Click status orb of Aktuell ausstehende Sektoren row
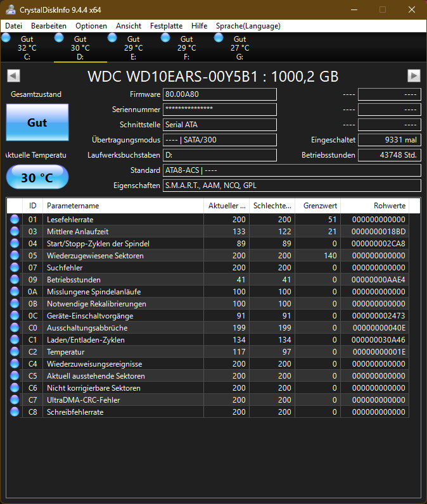The image size is (427, 504). tap(15, 375)
